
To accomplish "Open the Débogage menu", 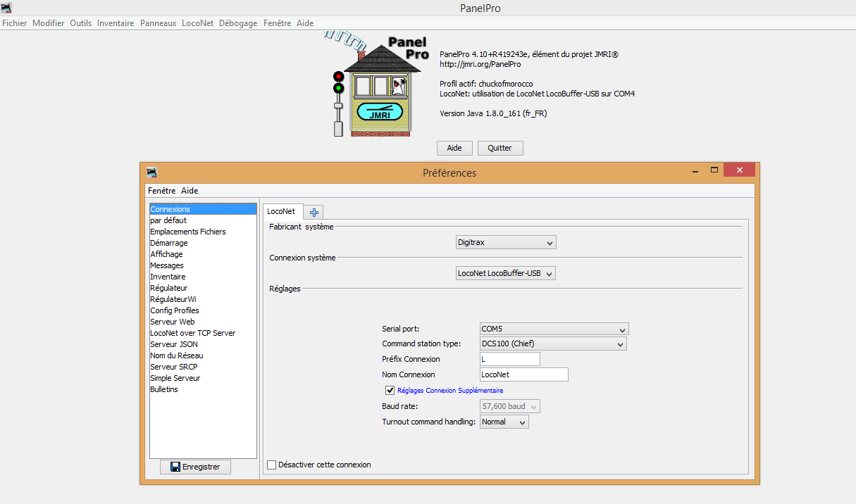I will point(238,23).
